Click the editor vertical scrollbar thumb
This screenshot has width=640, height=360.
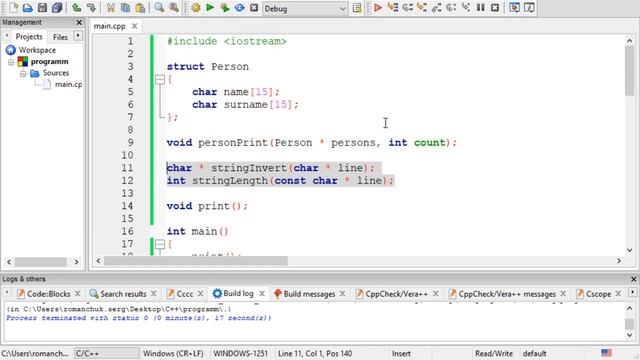point(629,71)
